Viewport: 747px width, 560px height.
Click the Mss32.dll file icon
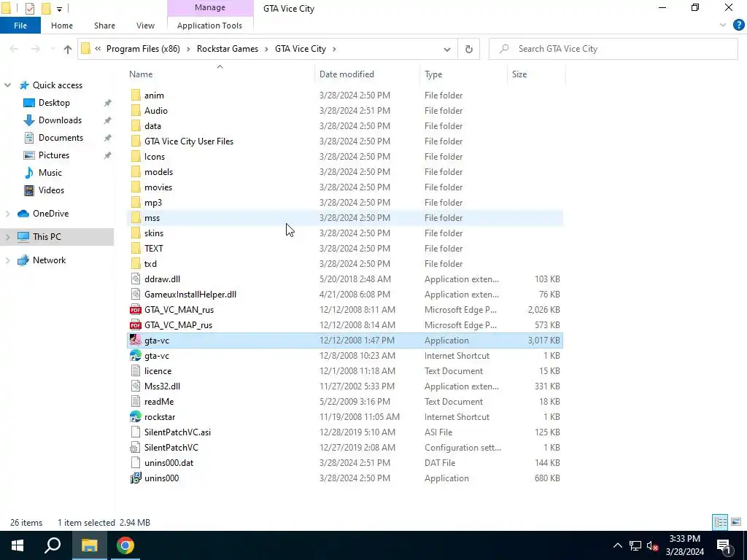coord(135,386)
